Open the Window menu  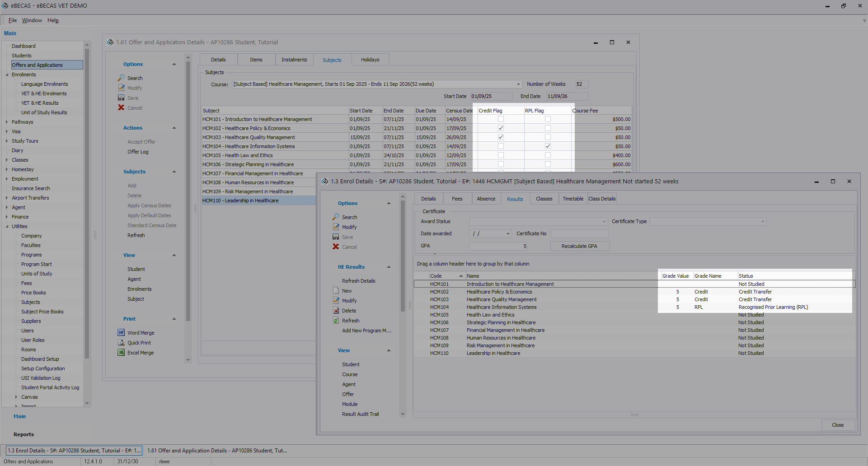click(32, 20)
